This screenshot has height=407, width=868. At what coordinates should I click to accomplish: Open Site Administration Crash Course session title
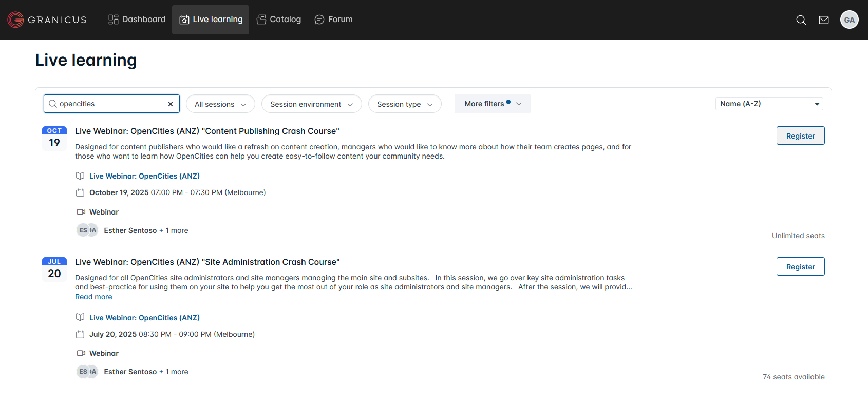coord(207,262)
